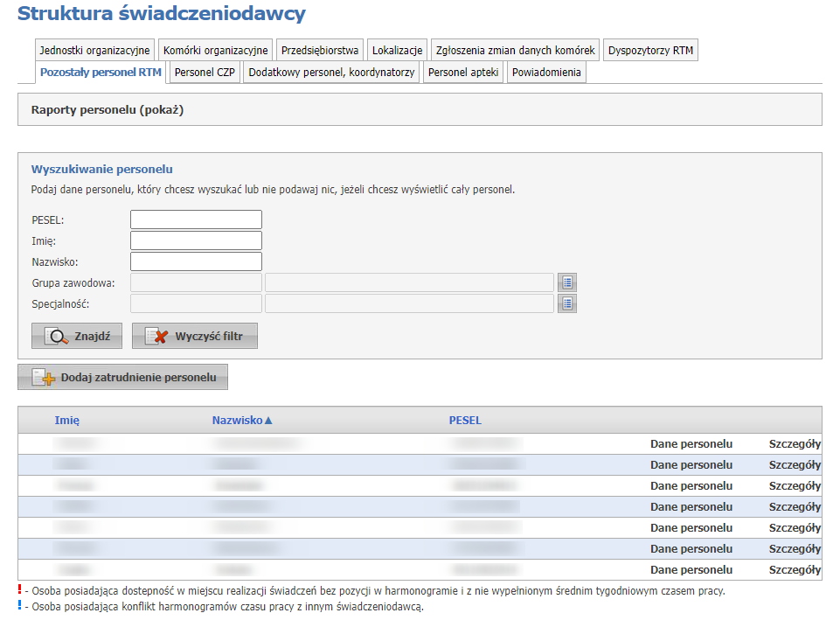Open the Komórki organizacyjne tab
840x620 pixels.
coord(215,51)
